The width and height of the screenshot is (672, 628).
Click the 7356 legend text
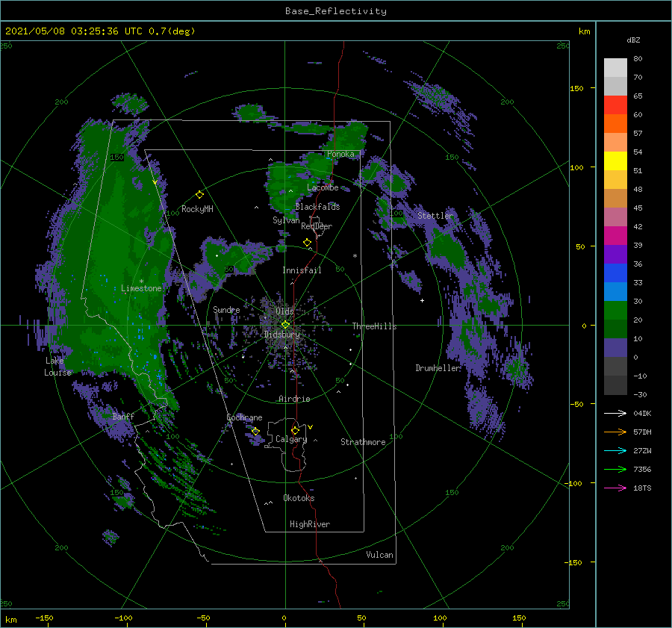(x=642, y=470)
